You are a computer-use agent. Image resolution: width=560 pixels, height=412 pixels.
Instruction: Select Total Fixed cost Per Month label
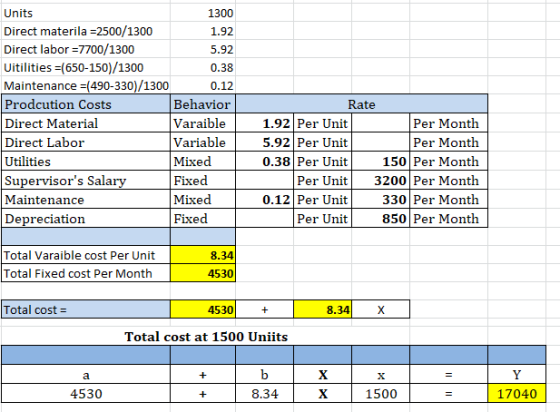click(x=86, y=273)
